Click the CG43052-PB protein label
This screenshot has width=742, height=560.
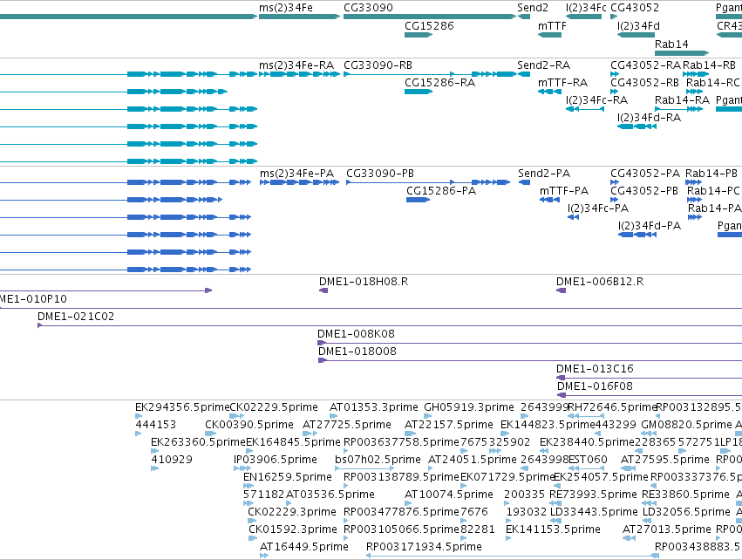[644, 191]
